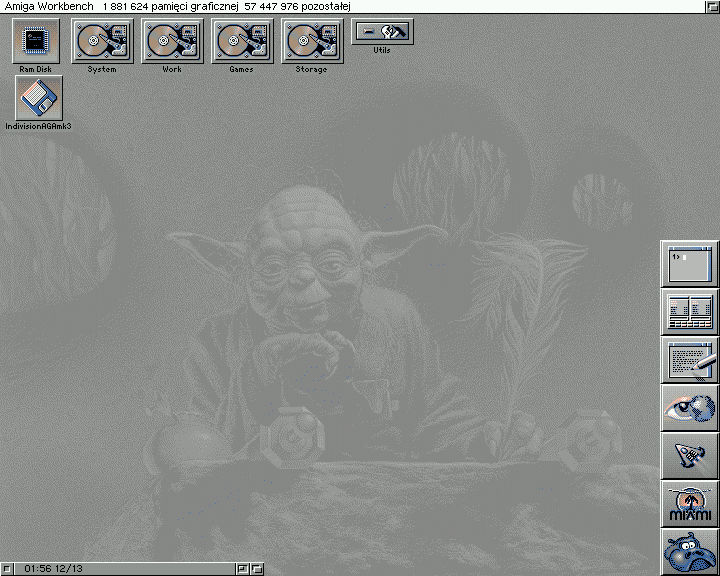Open the Utils drawer icon
Image resolution: width=720 pixels, height=576 pixels.
tap(382, 31)
